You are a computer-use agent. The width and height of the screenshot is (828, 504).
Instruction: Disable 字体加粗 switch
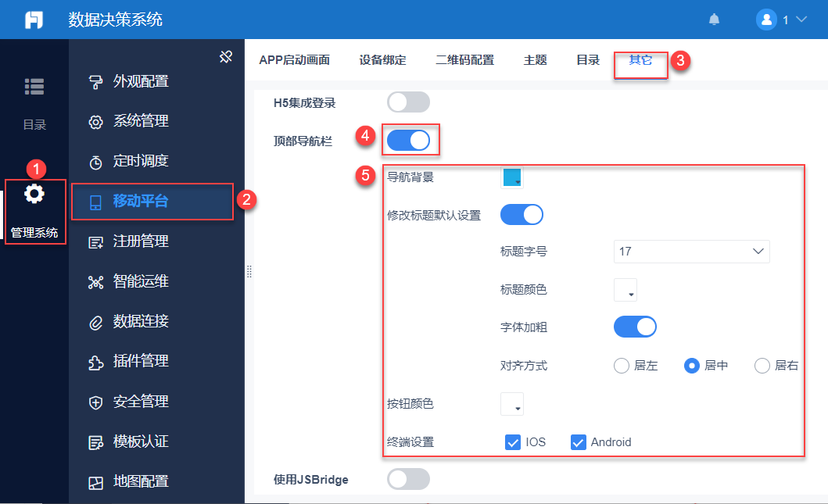635,327
